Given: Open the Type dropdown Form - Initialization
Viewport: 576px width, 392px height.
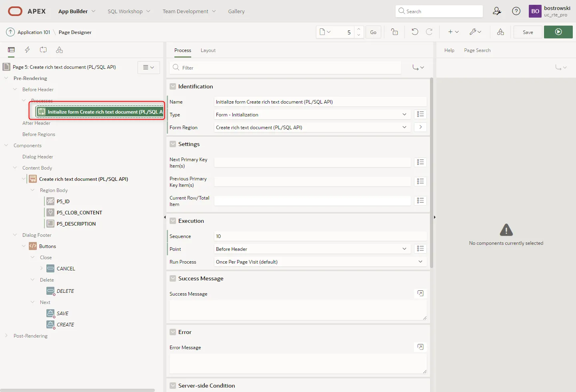Looking at the screenshot, I should [311, 115].
